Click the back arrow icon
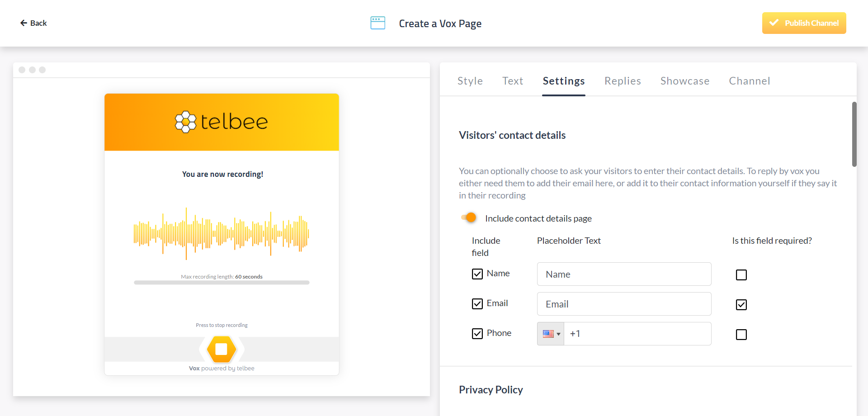868x416 pixels. coord(24,23)
